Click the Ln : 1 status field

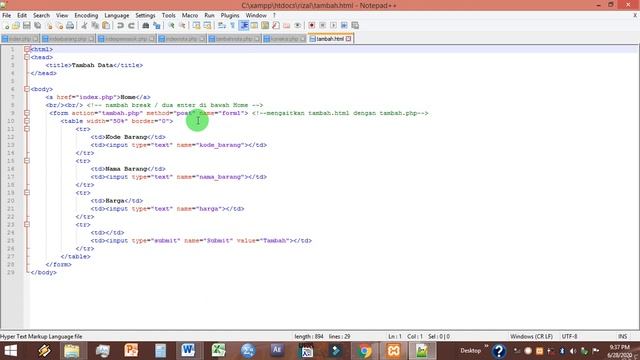(x=395, y=337)
